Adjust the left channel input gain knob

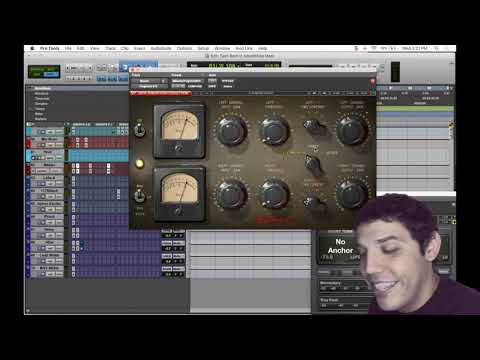[x=232, y=131]
